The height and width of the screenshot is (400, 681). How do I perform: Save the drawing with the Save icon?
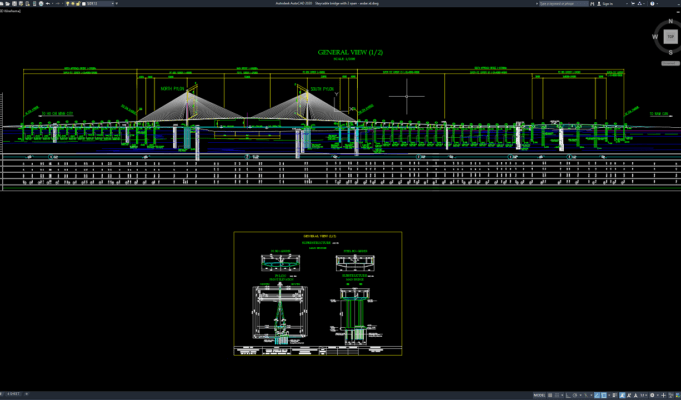point(14,3)
